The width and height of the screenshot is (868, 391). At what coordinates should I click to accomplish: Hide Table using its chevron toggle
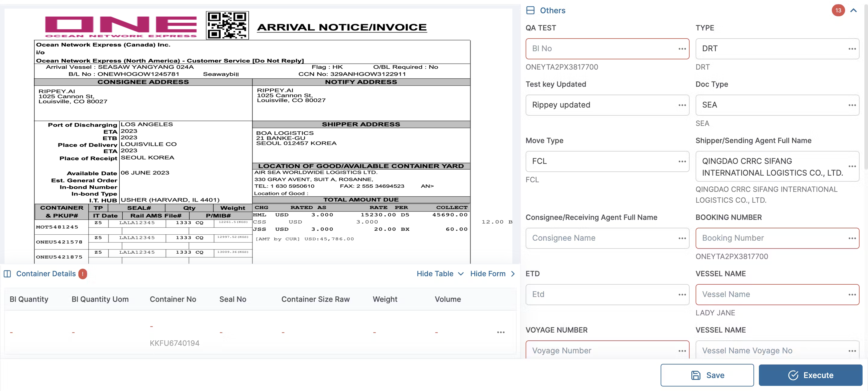click(x=461, y=274)
